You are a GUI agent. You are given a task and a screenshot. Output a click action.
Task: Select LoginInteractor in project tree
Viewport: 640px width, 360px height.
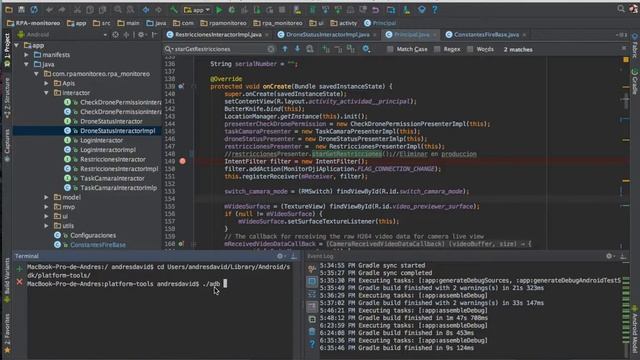tap(101, 140)
